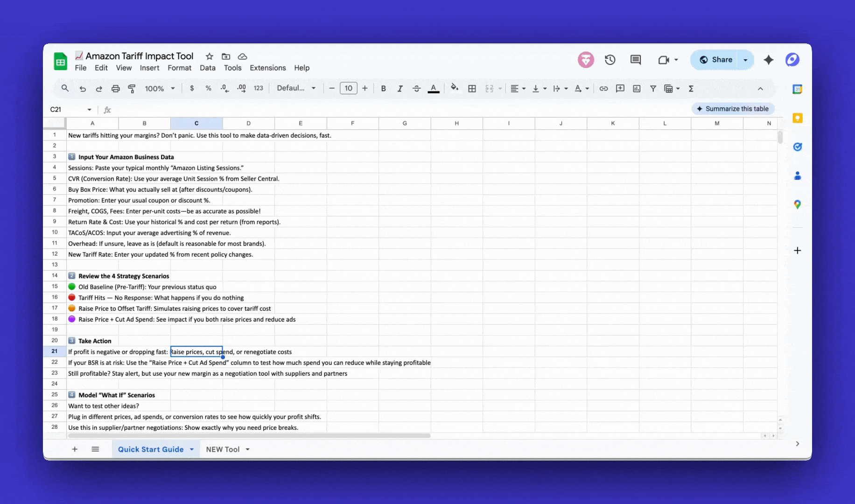Hide the menus with collapse arrow
The width and height of the screenshot is (855, 504).
coord(760,89)
